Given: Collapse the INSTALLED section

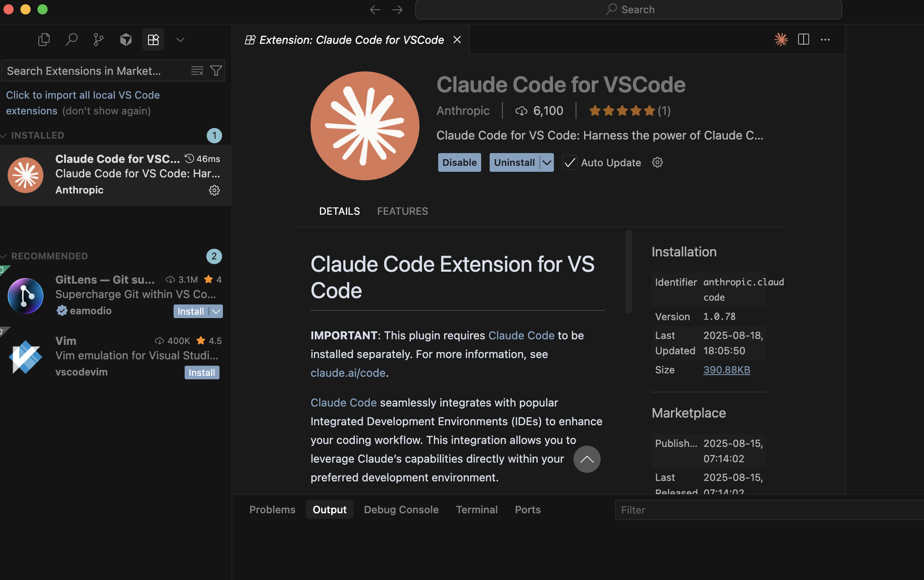Looking at the screenshot, I should click(x=4, y=135).
